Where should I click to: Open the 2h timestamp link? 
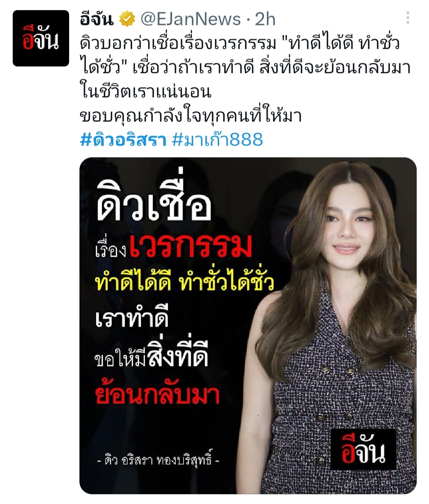(x=265, y=19)
